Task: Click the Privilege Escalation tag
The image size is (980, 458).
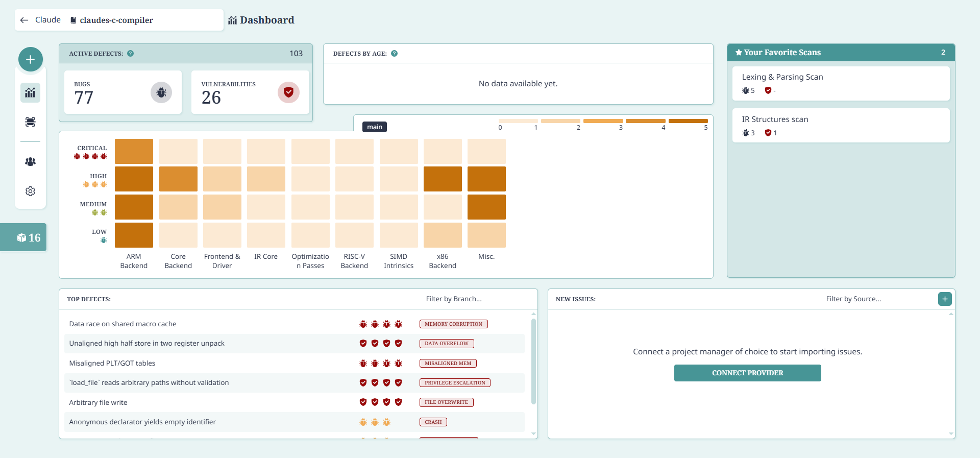Action: pyautogui.click(x=455, y=383)
